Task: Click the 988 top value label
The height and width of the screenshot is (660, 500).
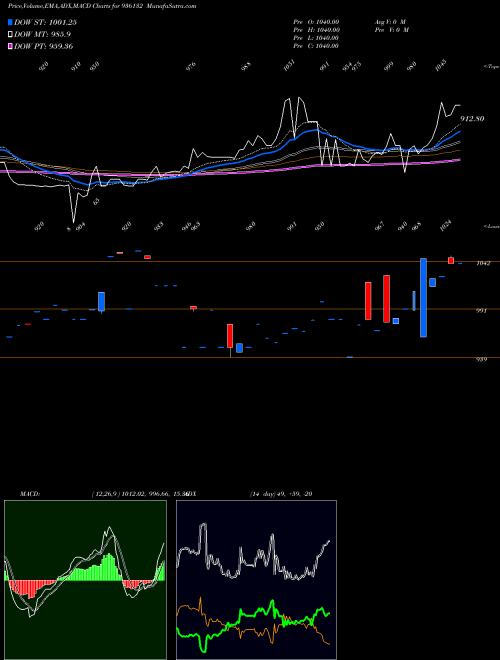Action: click(246, 66)
